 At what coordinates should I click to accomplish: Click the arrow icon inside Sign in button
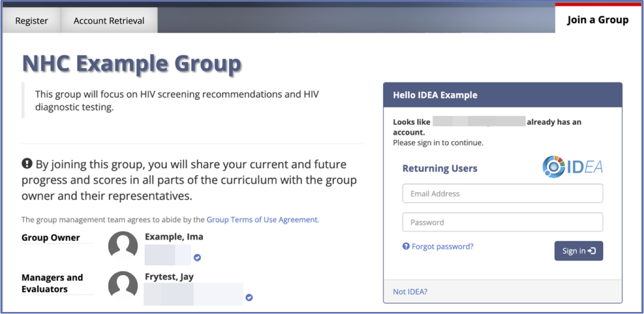pyautogui.click(x=592, y=251)
